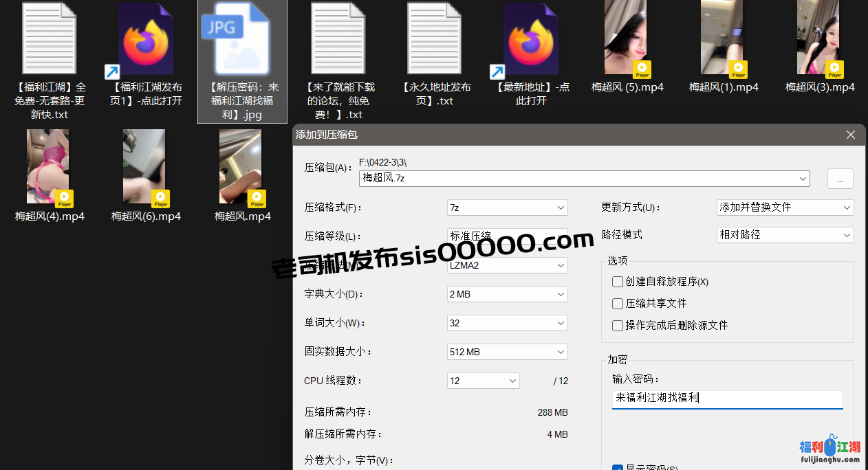Viewport: 868px width, 470px height.
Task: Select the 梅超风(6).mp4 video file
Action: (146, 167)
